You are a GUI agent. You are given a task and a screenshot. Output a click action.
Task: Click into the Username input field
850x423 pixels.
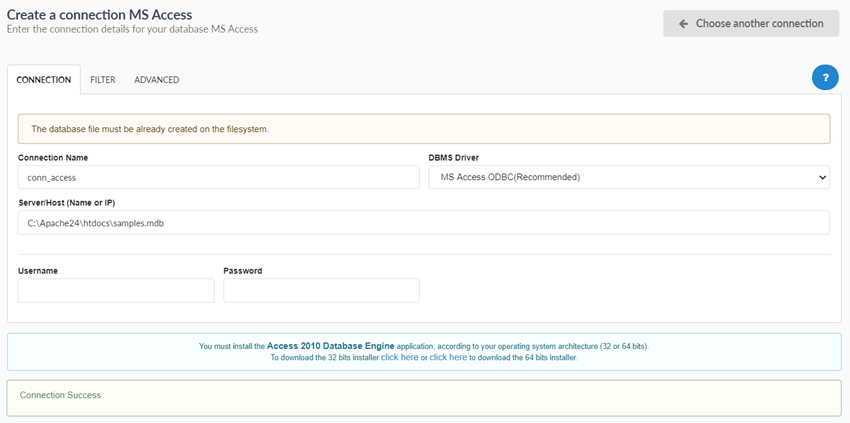pos(116,290)
